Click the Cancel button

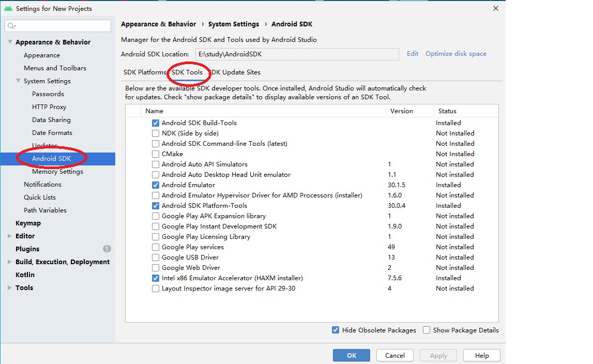pyautogui.click(x=395, y=355)
